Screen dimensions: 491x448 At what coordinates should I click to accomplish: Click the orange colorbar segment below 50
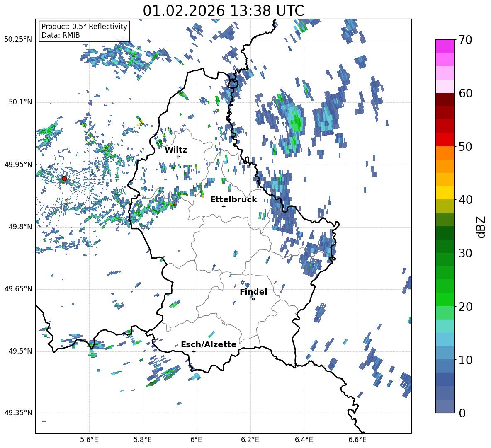445,153
